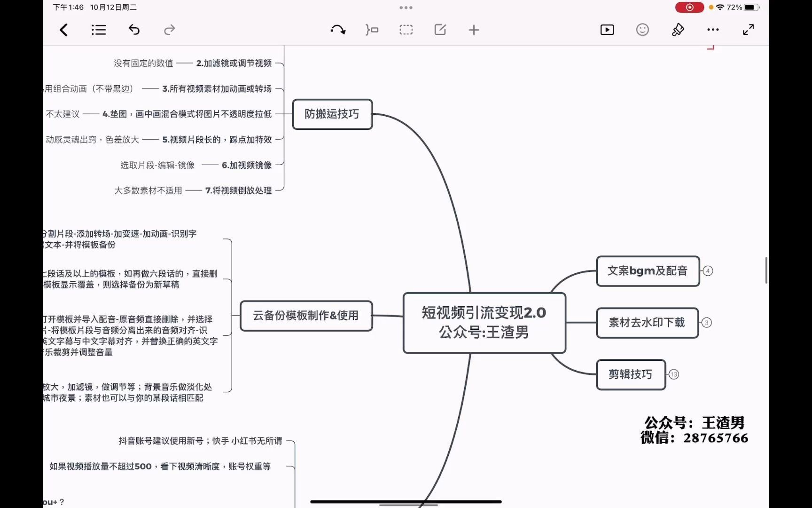Select subtopic 3.所有视频素材加动画或转场
812x508 pixels.
click(217, 88)
